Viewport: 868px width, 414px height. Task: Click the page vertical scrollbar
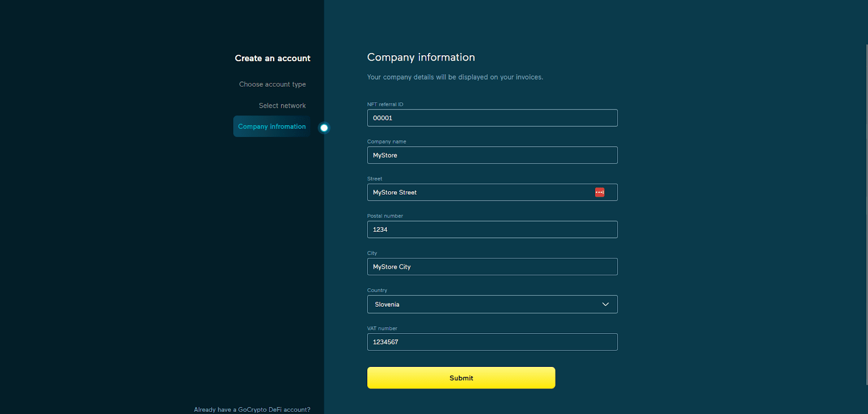[x=866, y=214]
